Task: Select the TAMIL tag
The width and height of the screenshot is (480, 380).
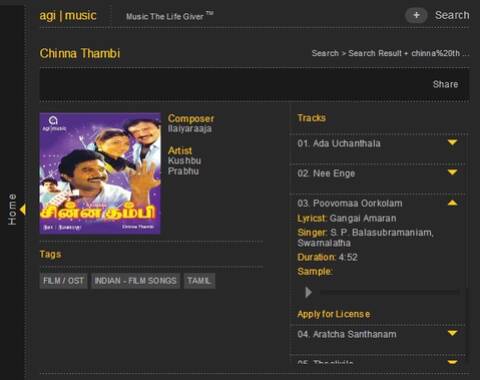Action: pos(199,281)
